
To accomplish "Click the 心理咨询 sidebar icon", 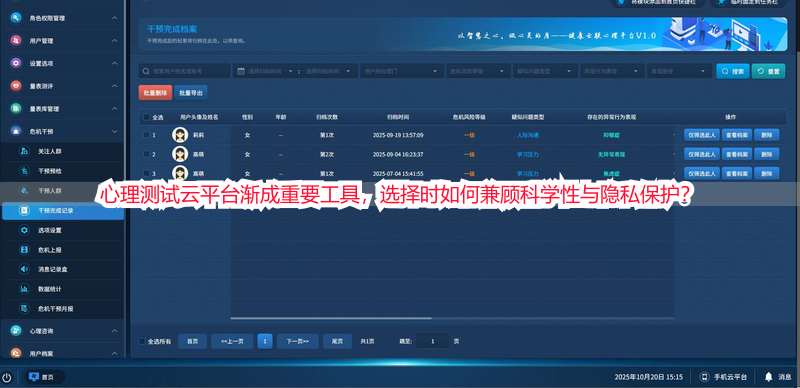I will point(16,331).
